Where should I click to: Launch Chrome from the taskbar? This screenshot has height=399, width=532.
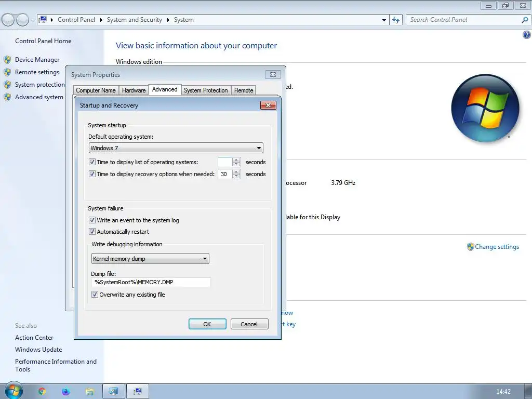tap(42, 392)
